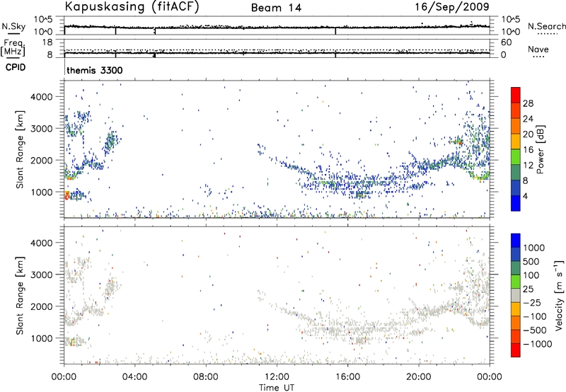Click the Slant Range label of the velocity panel
This screenshot has height=392, width=566.
pos(20,295)
